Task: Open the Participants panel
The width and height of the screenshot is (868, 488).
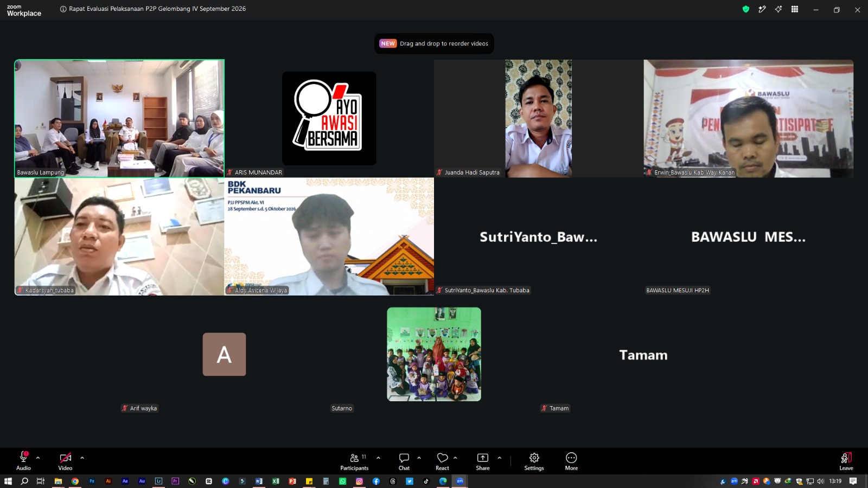Action: (x=354, y=461)
